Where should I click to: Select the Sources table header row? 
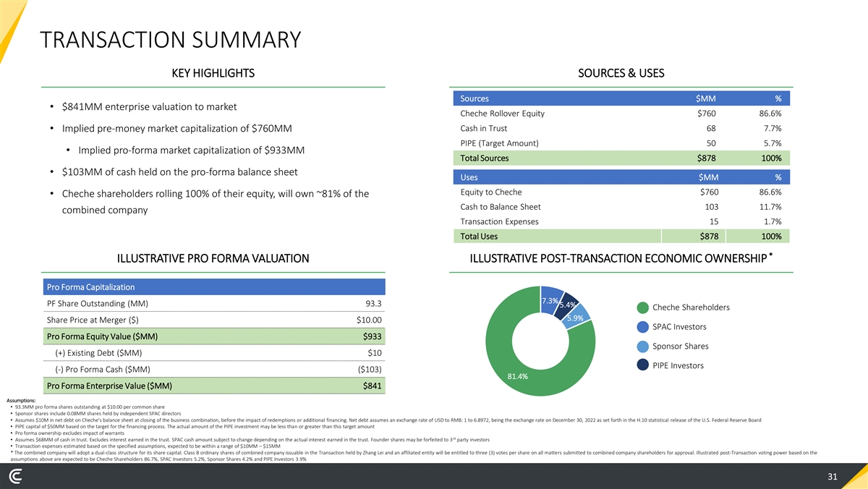pos(621,98)
